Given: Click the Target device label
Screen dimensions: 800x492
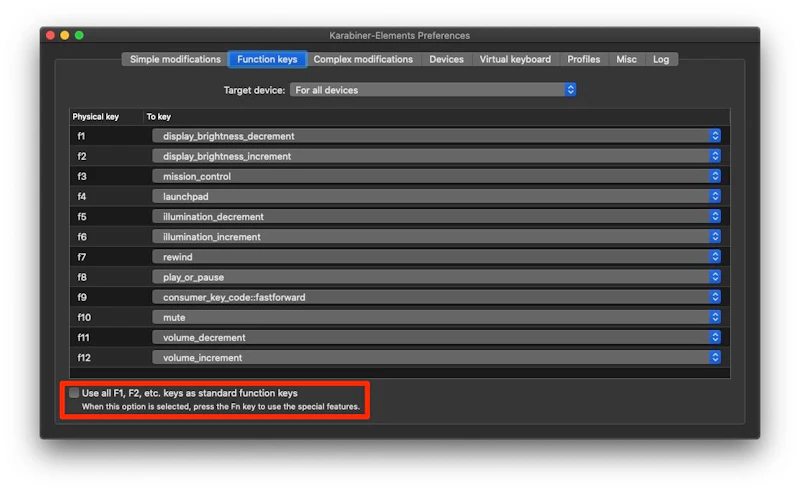Looking at the screenshot, I should pyautogui.click(x=254, y=90).
